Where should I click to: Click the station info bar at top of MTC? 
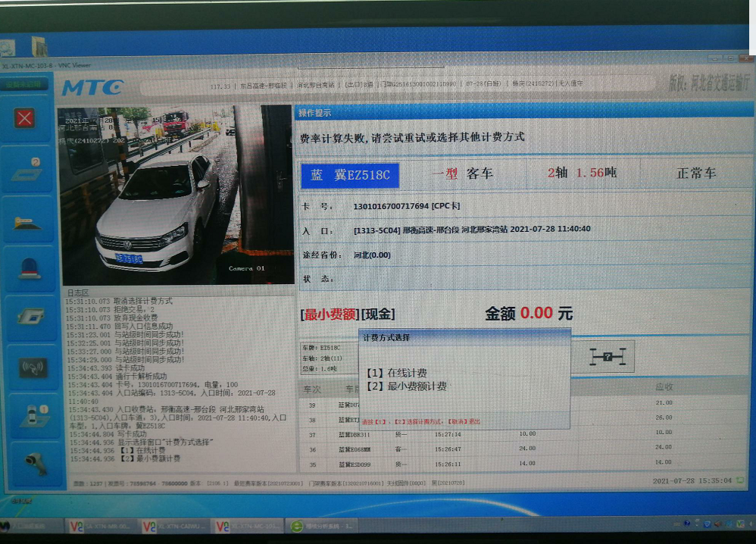click(397, 85)
